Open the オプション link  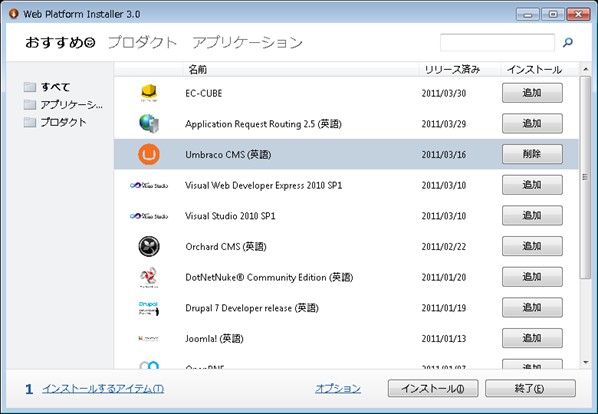pyautogui.click(x=338, y=388)
